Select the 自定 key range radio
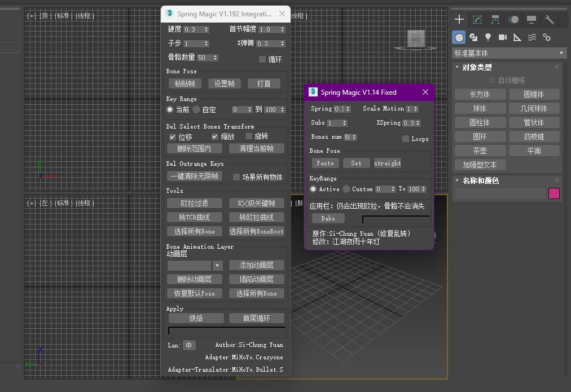 pos(197,109)
